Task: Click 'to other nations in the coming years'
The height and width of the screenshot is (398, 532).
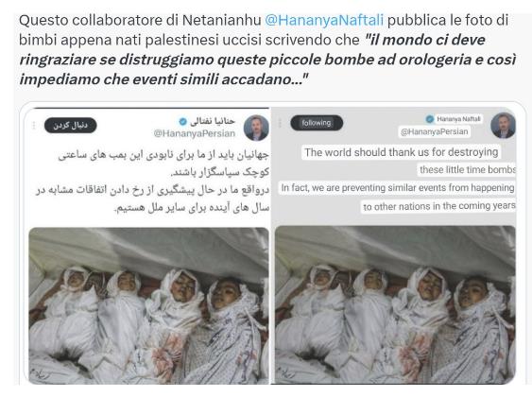Action: pyautogui.click(x=439, y=206)
